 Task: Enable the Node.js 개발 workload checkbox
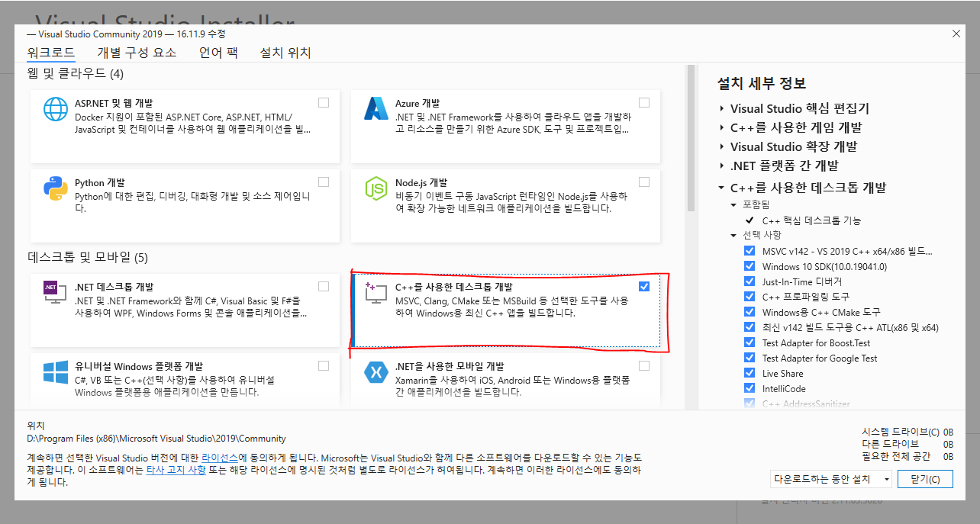644,182
